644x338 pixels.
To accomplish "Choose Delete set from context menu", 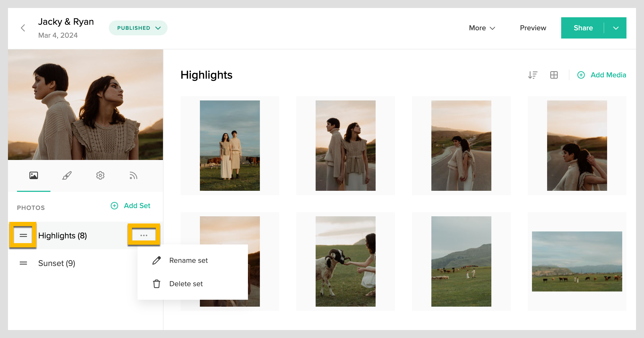I will tap(186, 284).
